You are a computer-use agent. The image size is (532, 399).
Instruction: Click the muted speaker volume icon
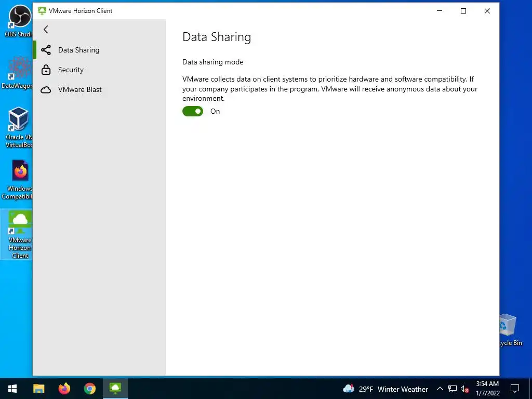465,389
